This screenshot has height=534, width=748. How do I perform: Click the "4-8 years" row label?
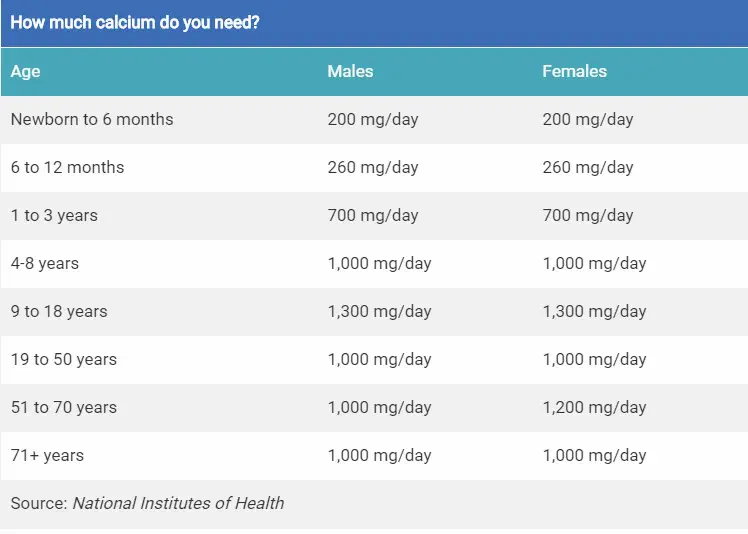[x=45, y=264]
